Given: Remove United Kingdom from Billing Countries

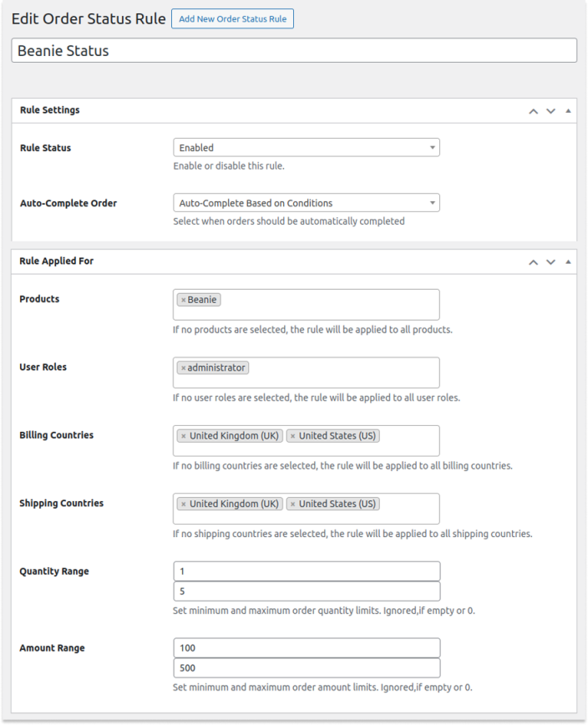Looking at the screenshot, I should coord(183,436).
